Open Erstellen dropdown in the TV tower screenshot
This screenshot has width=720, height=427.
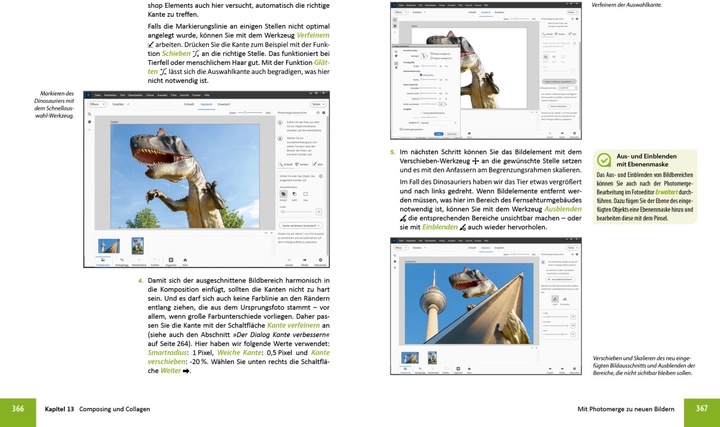419,248
